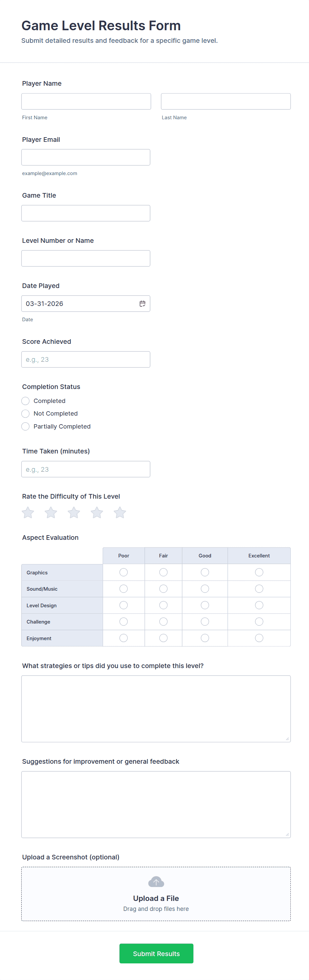
Task: Rate Level Design as Fair
Action: [163, 605]
